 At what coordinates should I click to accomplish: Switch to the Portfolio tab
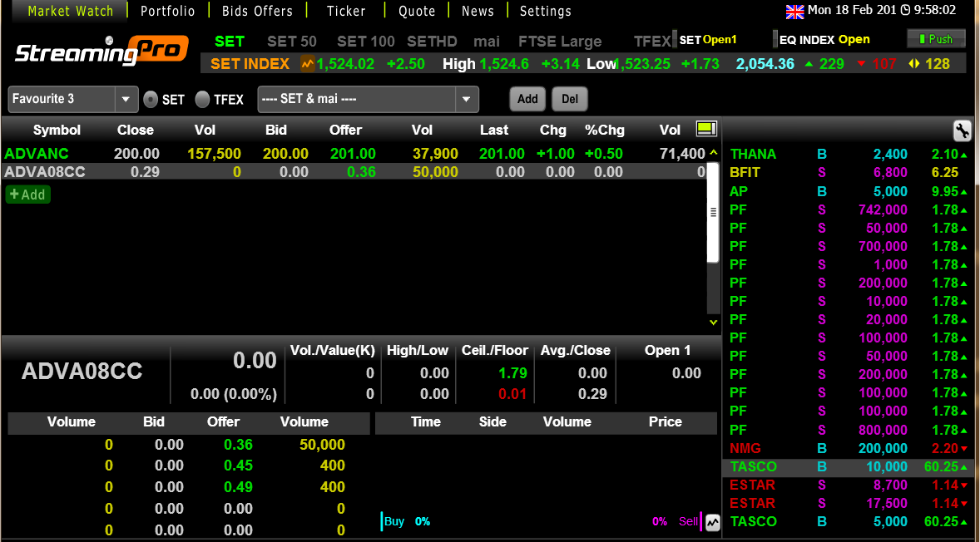click(167, 11)
